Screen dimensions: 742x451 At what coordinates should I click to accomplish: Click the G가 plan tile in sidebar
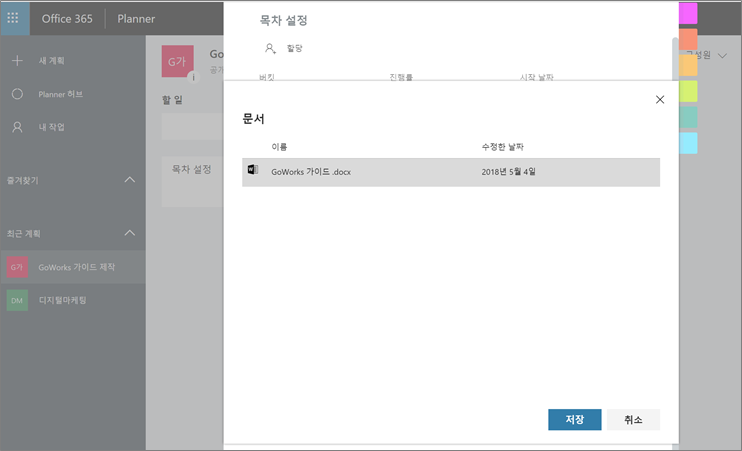[x=17, y=267]
